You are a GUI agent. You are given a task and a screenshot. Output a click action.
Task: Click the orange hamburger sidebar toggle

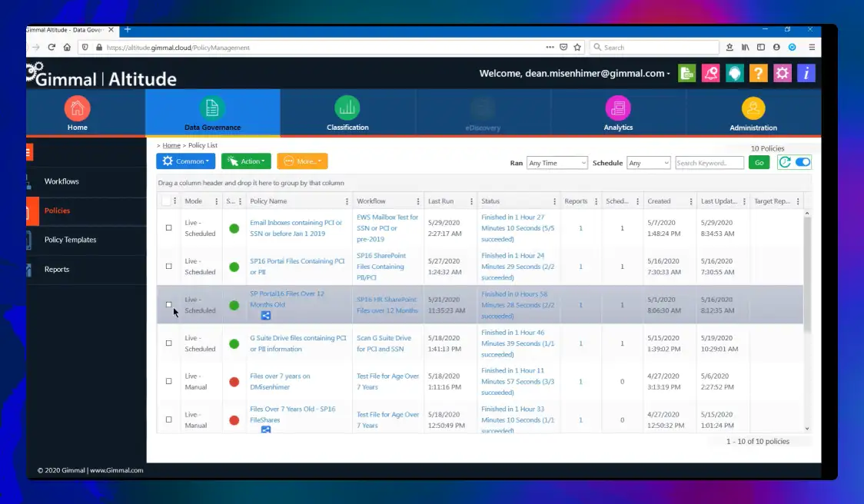(29, 152)
